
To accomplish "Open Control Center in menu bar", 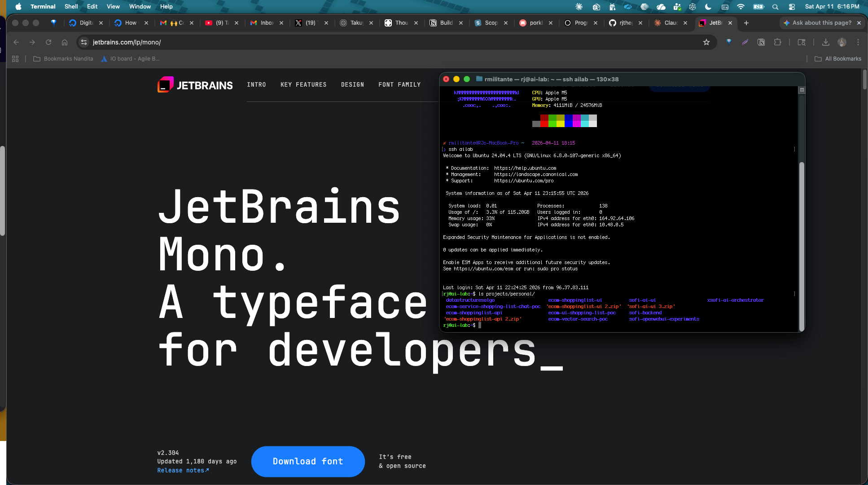I will pyautogui.click(x=792, y=7).
